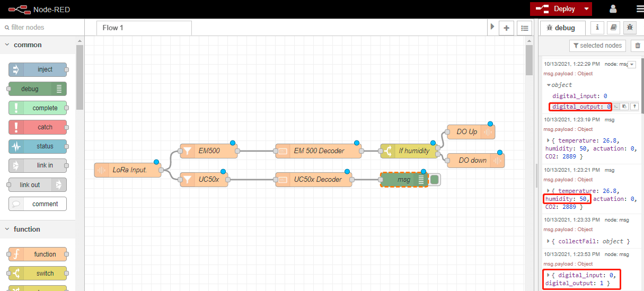
Task: Open the Deploy options dropdown arrow
Action: coord(586,9)
